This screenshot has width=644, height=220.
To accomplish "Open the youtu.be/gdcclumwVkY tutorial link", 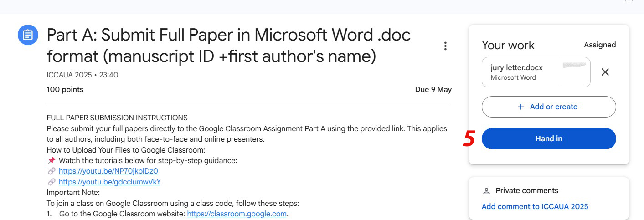I will point(109,182).
